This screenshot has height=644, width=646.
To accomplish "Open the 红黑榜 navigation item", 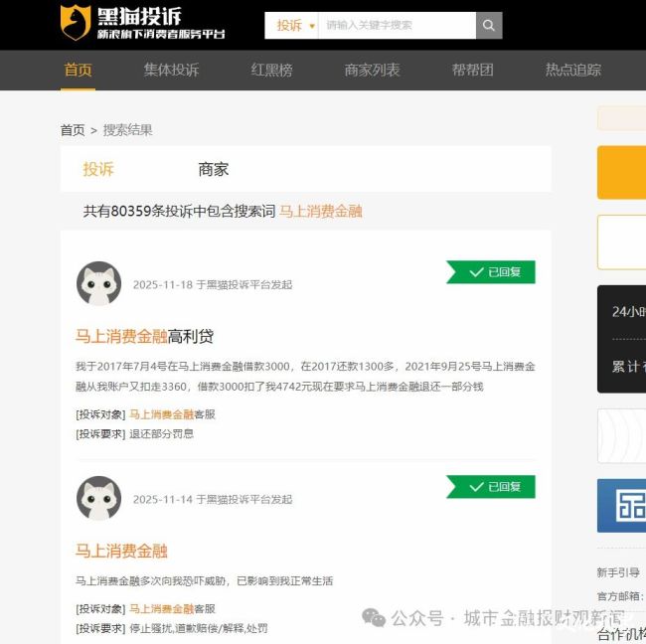I will [272, 70].
